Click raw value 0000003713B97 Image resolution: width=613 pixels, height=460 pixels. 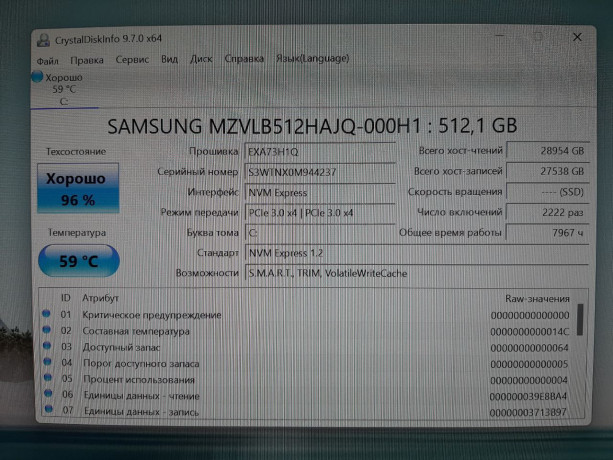click(x=528, y=412)
